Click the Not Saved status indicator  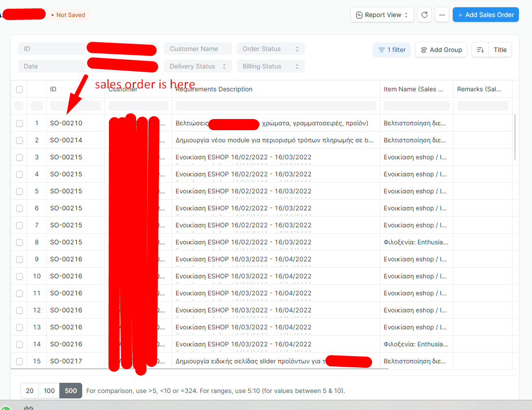(x=68, y=15)
